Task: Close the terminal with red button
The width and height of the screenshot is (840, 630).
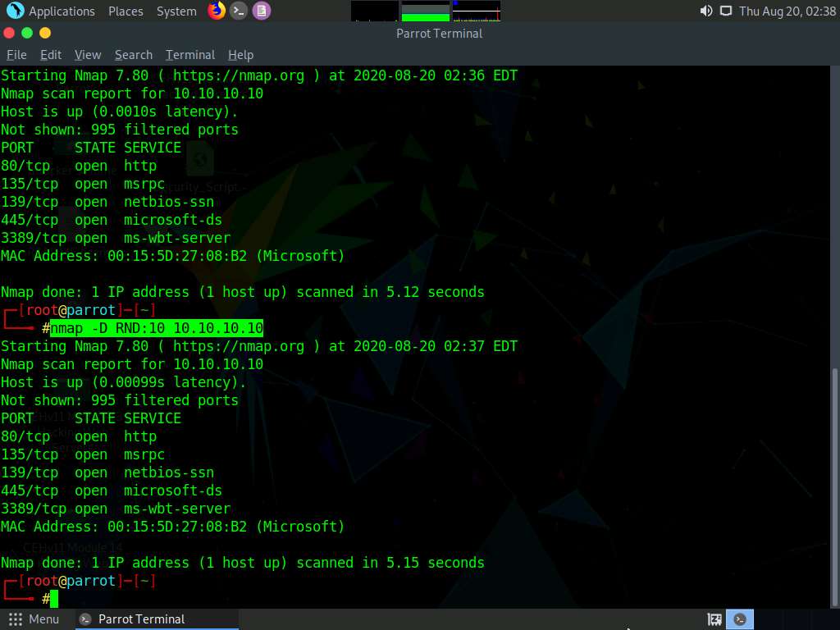Action: coord(8,33)
